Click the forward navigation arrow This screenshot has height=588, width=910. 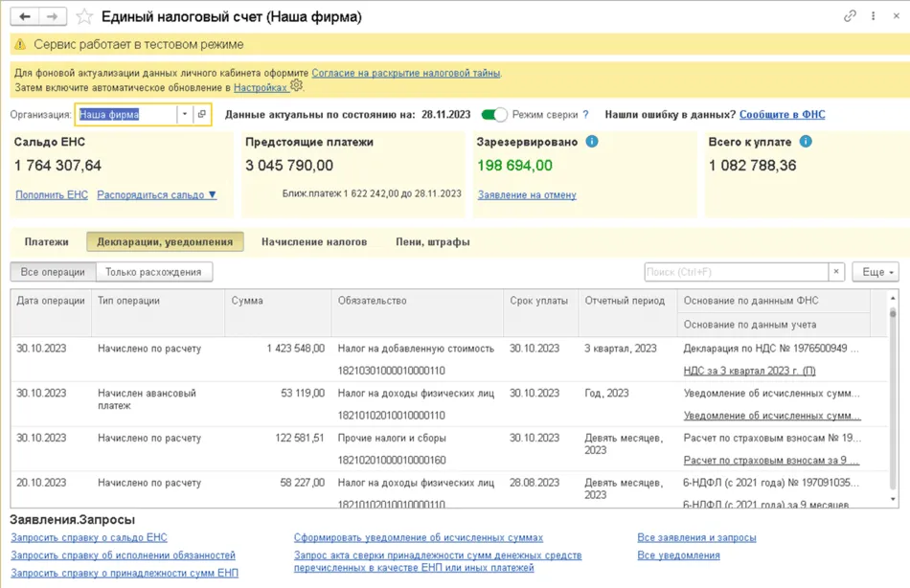pyautogui.click(x=54, y=16)
